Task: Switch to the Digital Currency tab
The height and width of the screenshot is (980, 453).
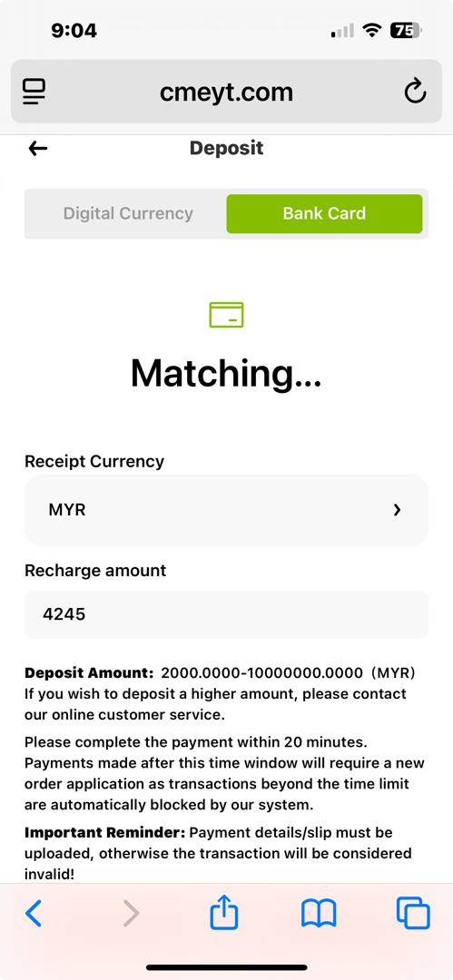Action: [128, 214]
